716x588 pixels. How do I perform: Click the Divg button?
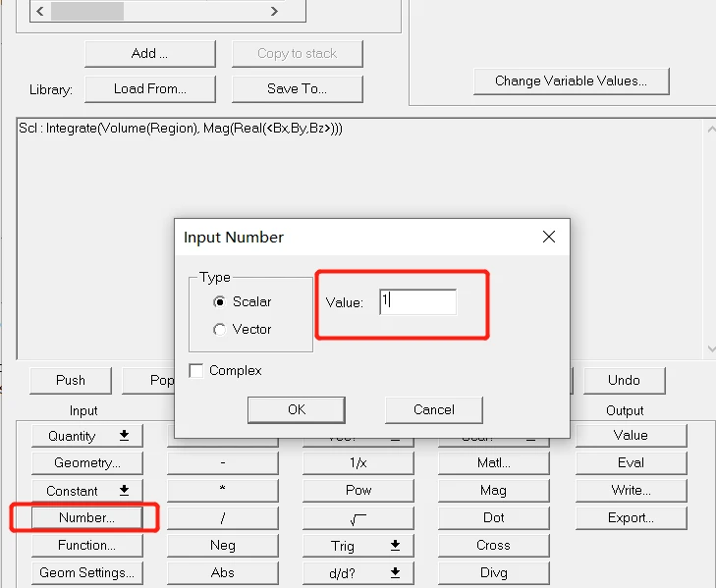click(494, 572)
